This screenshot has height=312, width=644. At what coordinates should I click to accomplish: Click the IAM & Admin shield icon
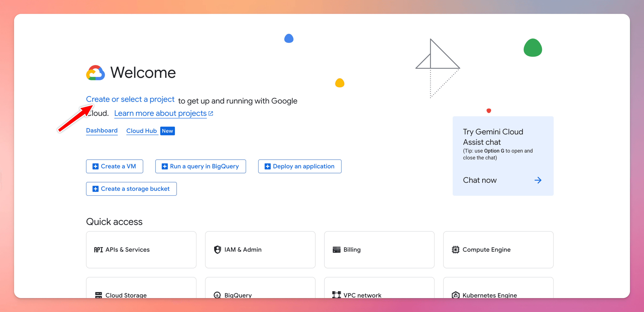[218, 250]
